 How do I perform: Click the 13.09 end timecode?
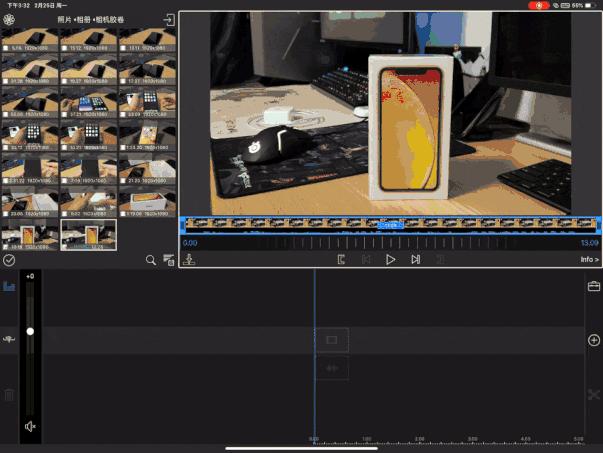(x=589, y=243)
